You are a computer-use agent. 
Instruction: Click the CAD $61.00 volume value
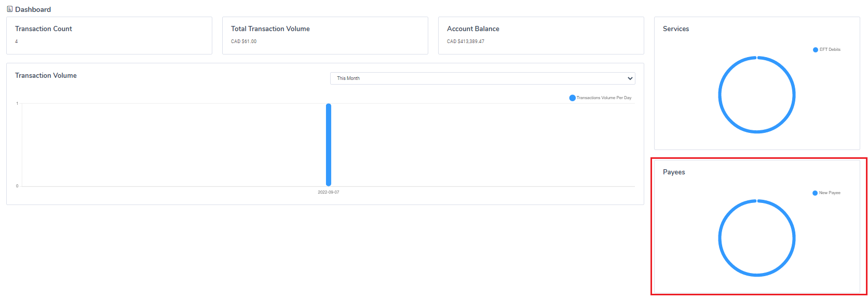(243, 42)
